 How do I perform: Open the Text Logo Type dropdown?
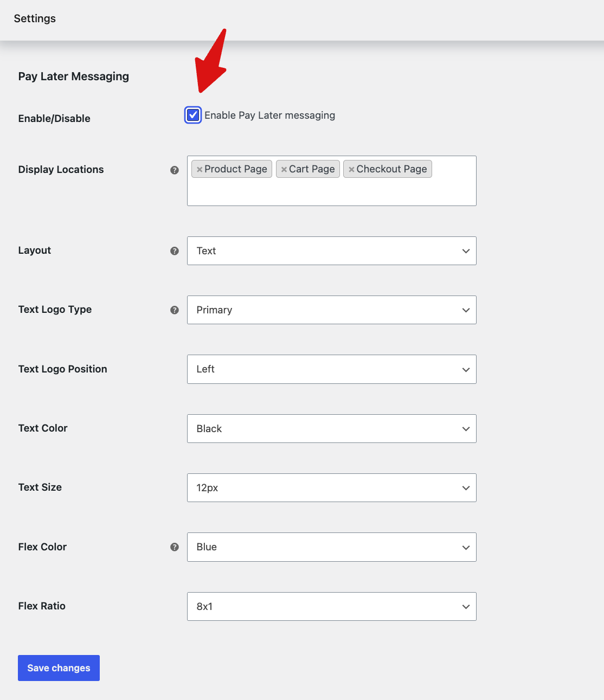[x=332, y=310]
